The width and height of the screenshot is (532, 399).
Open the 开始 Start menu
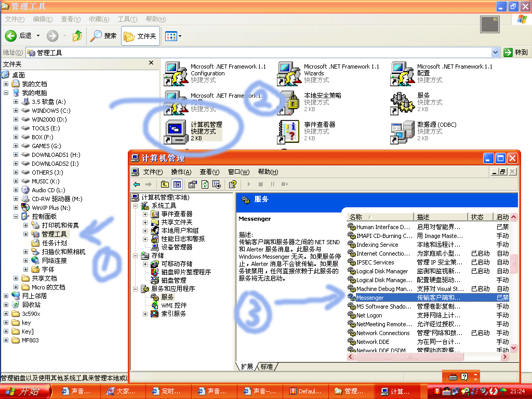(x=25, y=391)
